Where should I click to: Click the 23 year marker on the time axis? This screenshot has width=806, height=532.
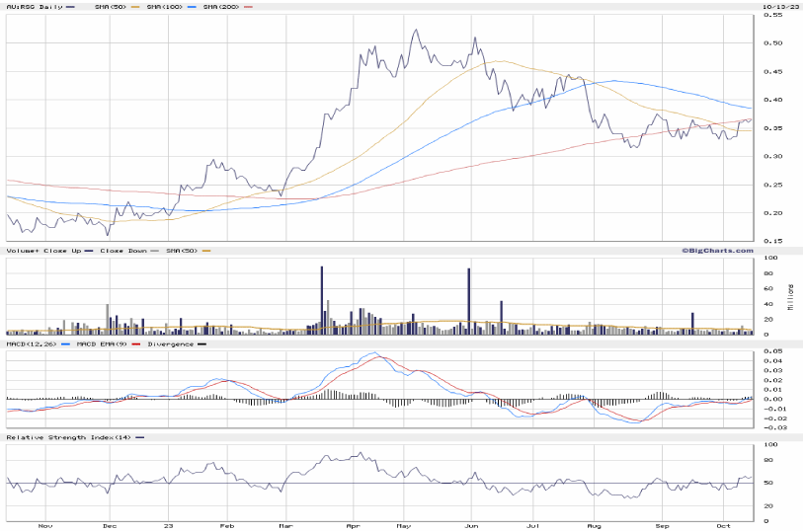click(169, 527)
